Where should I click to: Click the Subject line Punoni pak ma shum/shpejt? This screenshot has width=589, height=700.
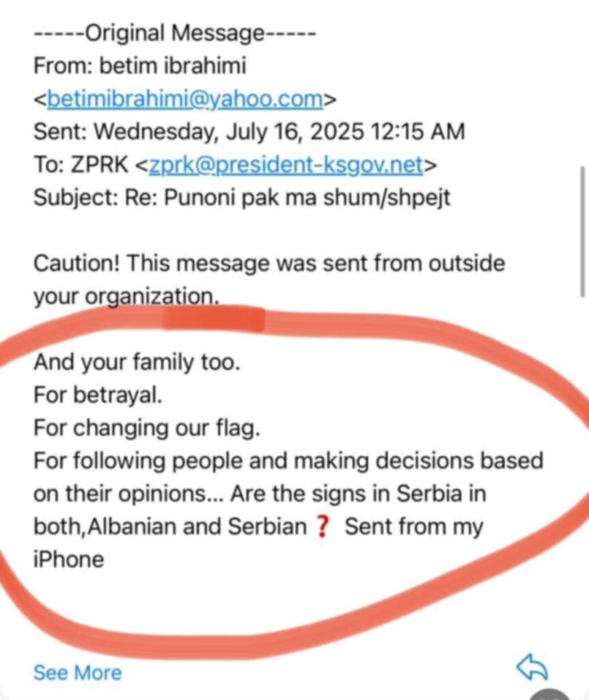tap(242, 198)
